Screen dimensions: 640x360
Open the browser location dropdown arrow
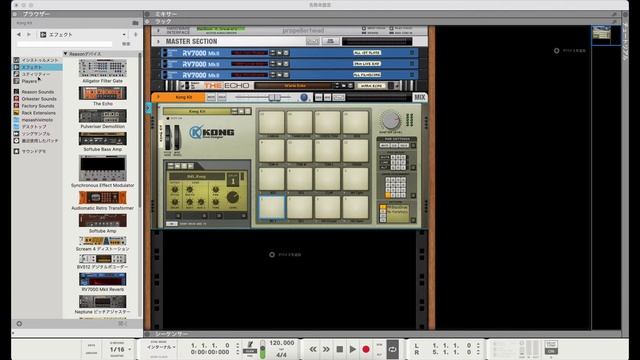[x=124, y=35]
